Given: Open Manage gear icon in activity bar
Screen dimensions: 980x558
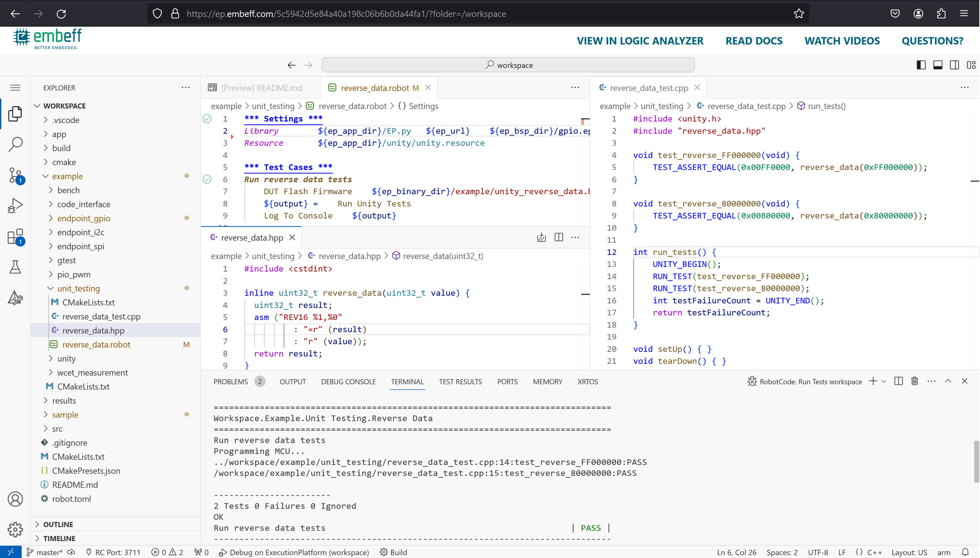Looking at the screenshot, I should (x=15, y=529).
